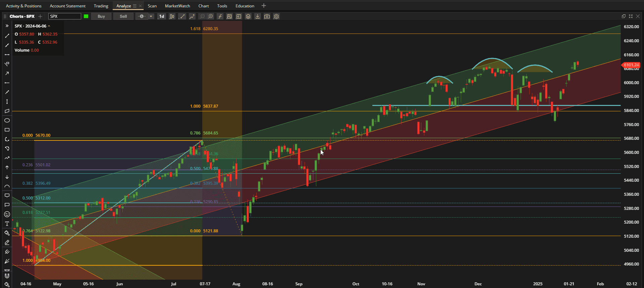644x288 pixels.
Task: Select the horizontal ray line tool
Action: (x=7, y=83)
